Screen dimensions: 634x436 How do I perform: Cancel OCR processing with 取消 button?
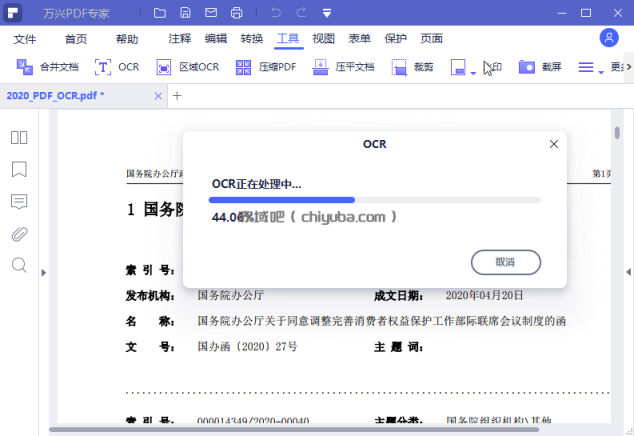506,262
